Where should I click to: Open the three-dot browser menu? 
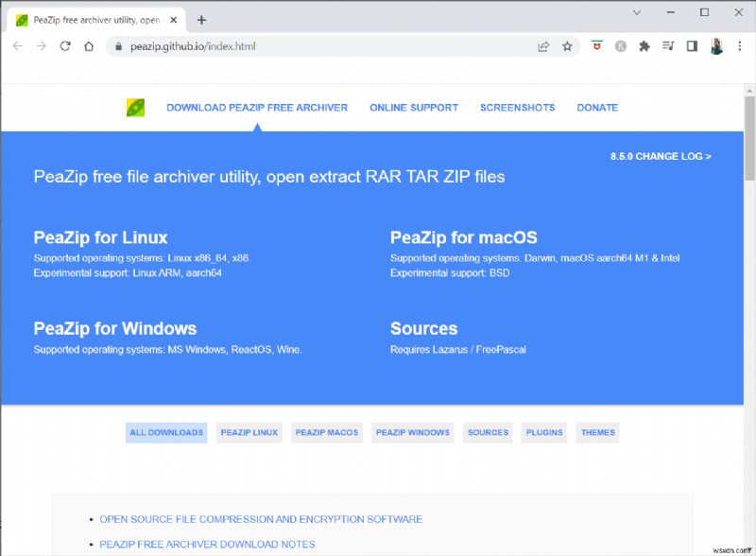coord(740,45)
